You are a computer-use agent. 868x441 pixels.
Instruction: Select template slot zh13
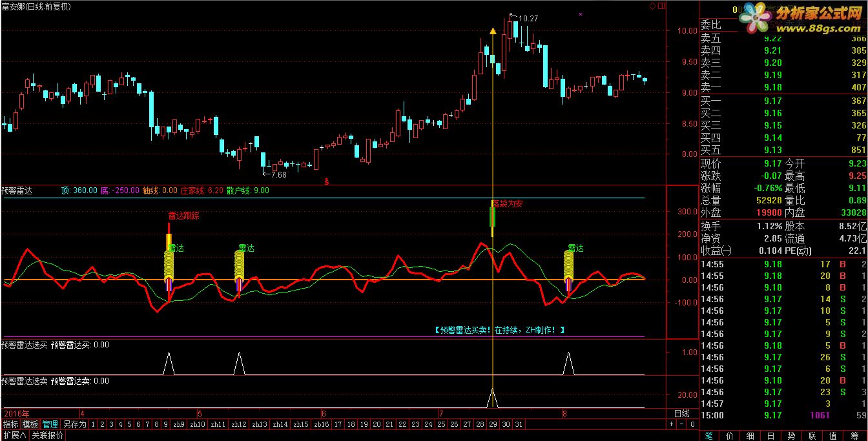click(260, 424)
